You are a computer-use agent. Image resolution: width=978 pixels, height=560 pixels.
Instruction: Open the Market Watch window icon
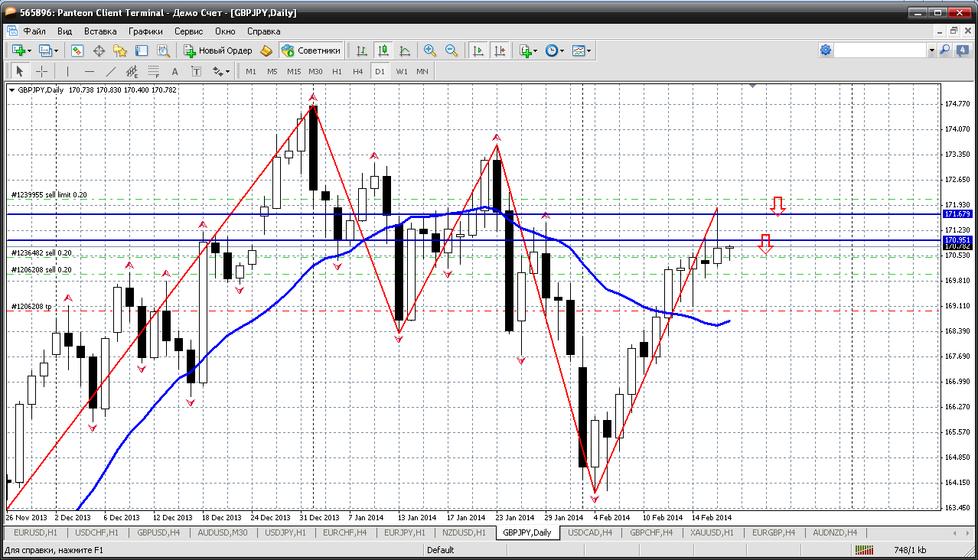coord(77,50)
